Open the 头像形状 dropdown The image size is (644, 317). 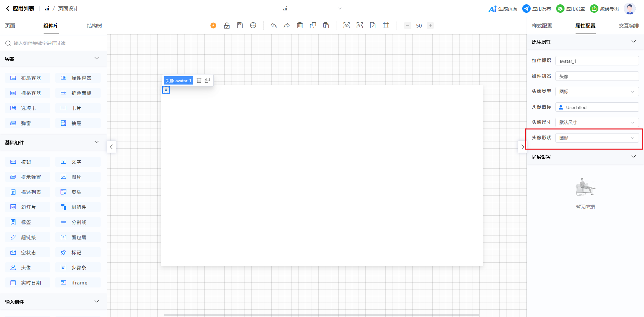click(597, 138)
